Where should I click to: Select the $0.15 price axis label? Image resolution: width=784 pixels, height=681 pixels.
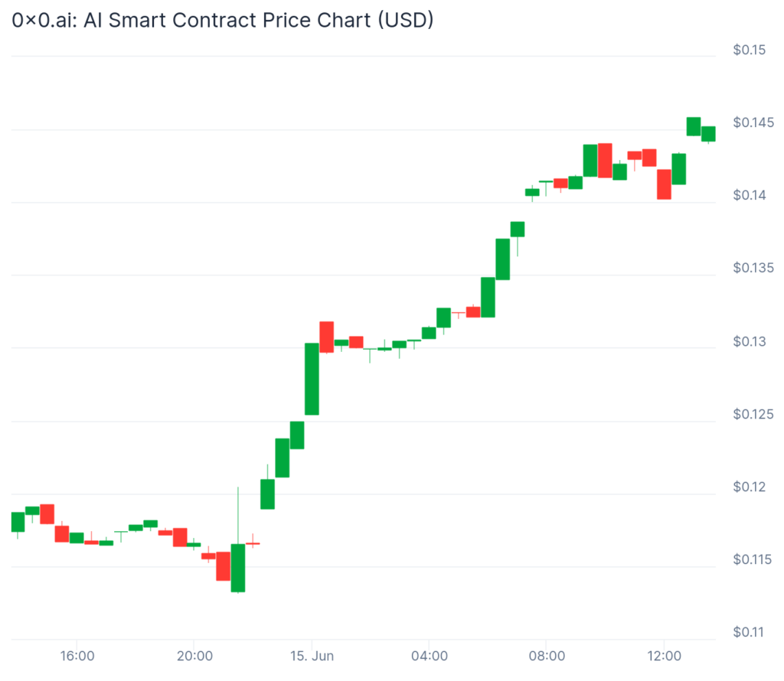click(749, 51)
